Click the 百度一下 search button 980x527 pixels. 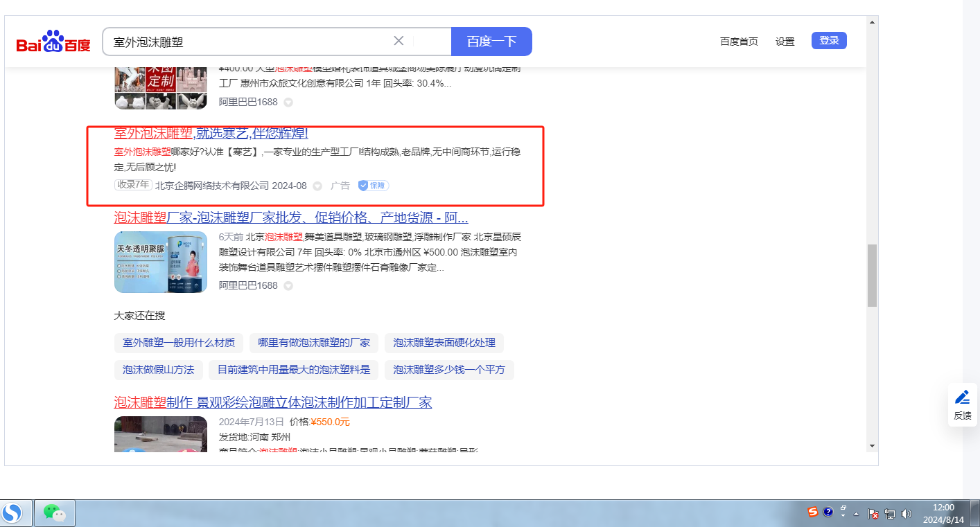point(491,42)
